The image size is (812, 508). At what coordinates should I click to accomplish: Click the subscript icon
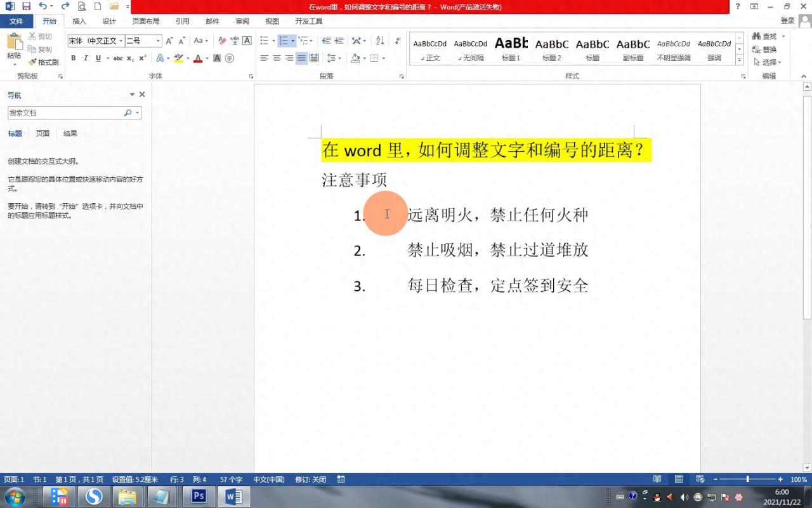coord(131,57)
